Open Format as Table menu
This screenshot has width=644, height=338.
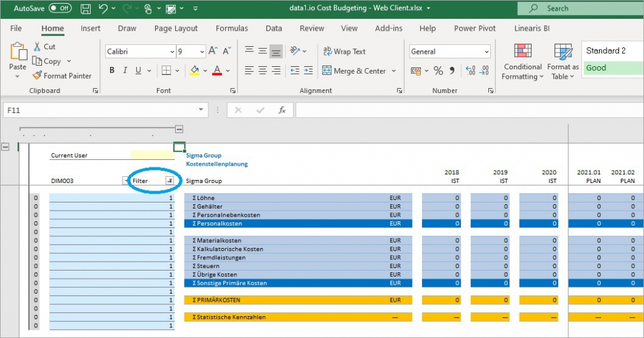[x=563, y=61]
